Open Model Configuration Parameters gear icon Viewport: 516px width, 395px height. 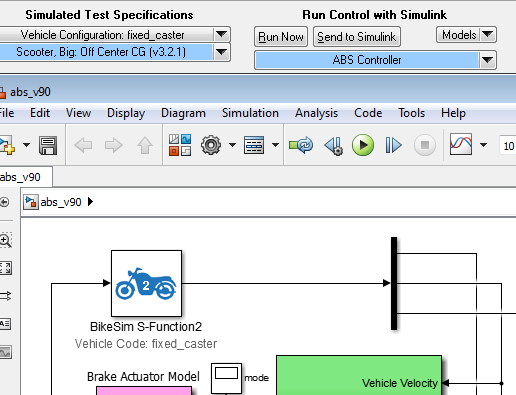point(211,145)
